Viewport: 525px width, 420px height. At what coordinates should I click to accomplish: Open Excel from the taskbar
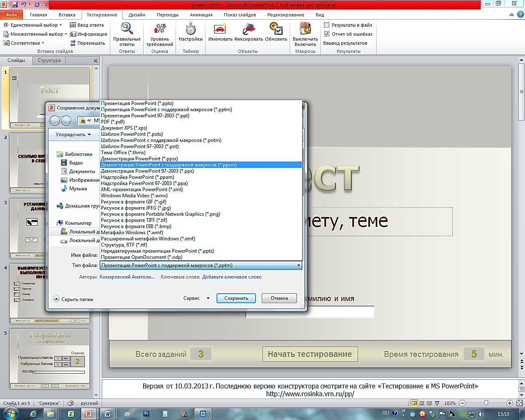point(71,414)
